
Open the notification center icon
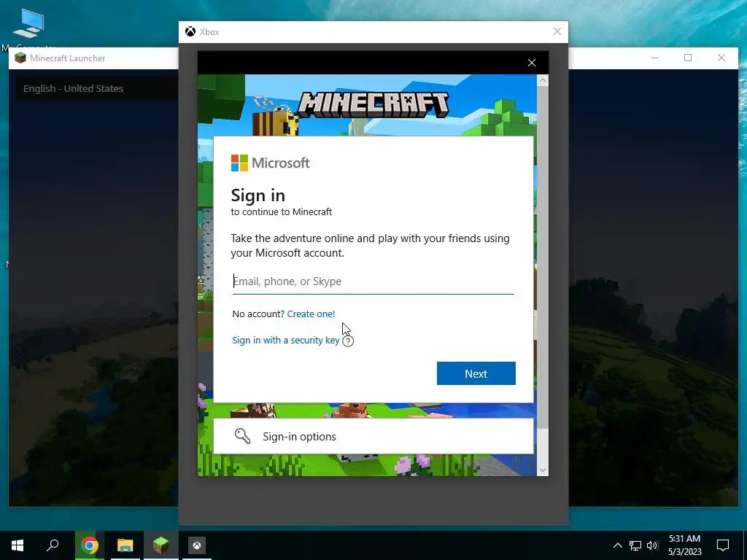(x=723, y=545)
